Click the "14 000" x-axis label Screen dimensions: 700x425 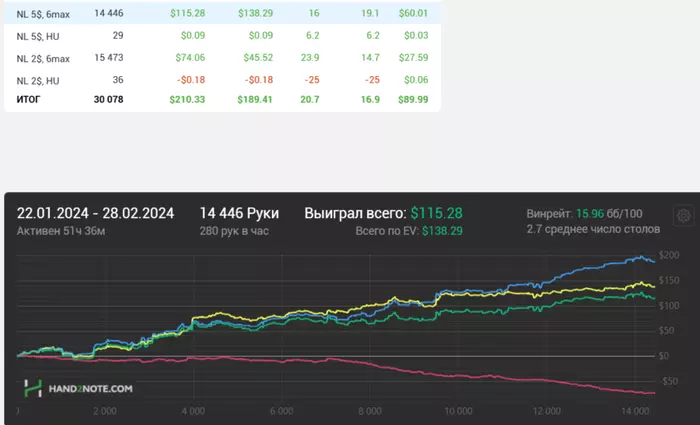[635, 411]
